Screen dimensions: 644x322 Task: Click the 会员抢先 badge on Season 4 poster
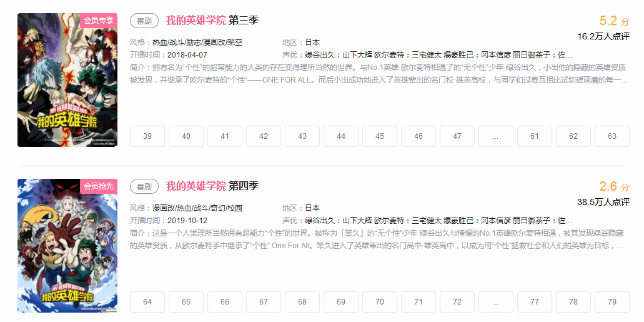pyautogui.click(x=99, y=186)
